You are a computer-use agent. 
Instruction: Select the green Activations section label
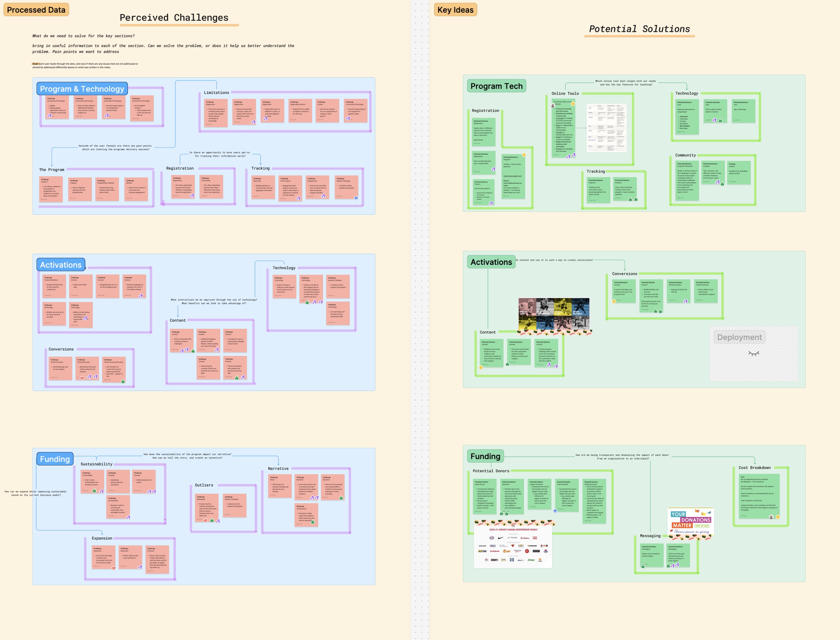pyautogui.click(x=491, y=262)
